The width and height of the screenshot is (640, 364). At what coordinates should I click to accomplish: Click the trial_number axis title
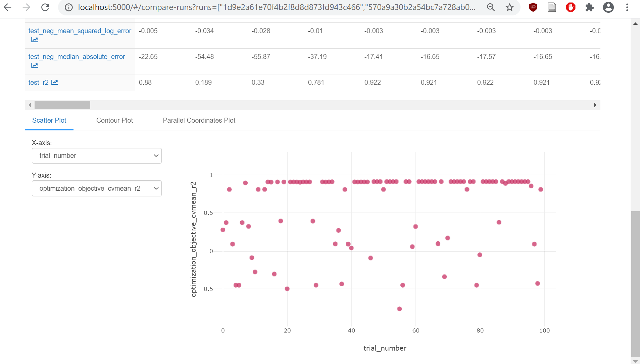(385, 348)
